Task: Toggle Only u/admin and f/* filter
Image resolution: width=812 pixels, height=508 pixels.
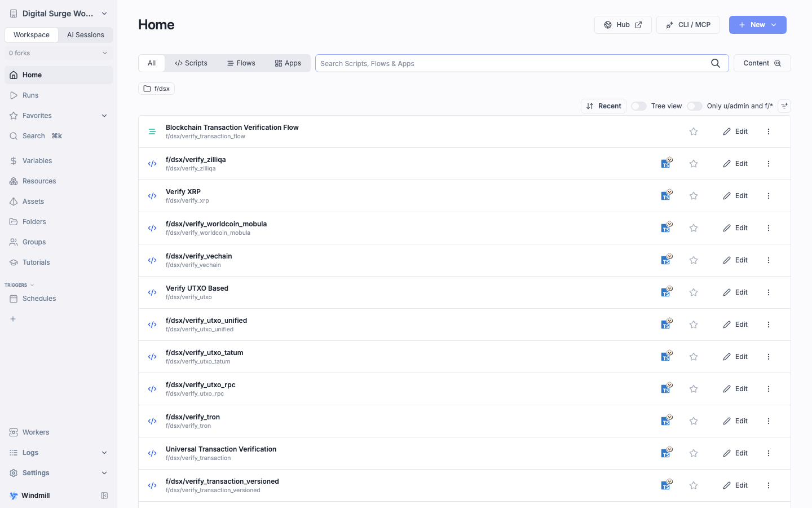Action: pyautogui.click(x=695, y=106)
